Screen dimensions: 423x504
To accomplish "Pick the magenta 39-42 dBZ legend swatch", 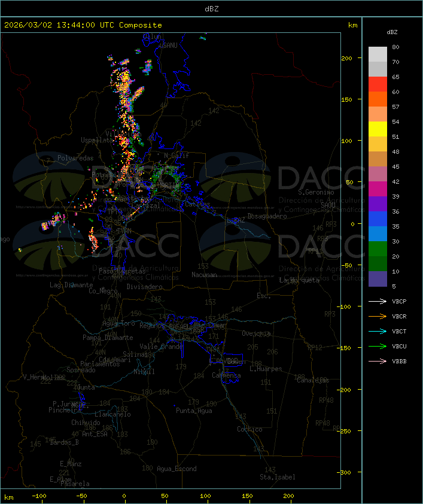I will 378,189.
